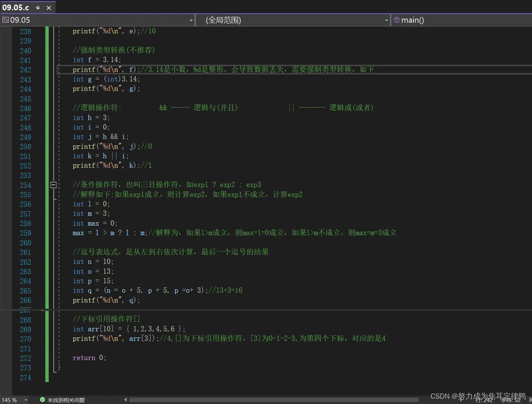532x404 pixels.
Task: Click the '//条件操作符' comment line
Action: (x=167, y=185)
